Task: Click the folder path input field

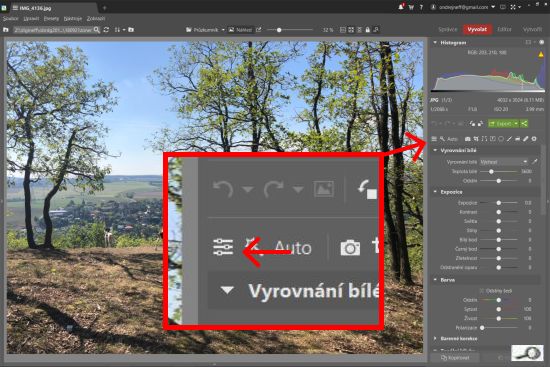Action: point(53,30)
